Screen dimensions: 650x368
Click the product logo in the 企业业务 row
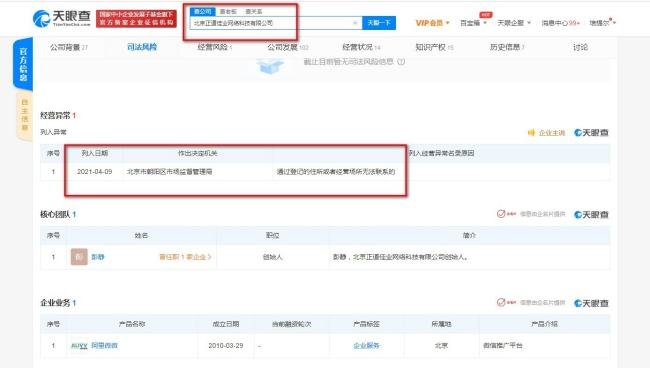click(79, 346)
